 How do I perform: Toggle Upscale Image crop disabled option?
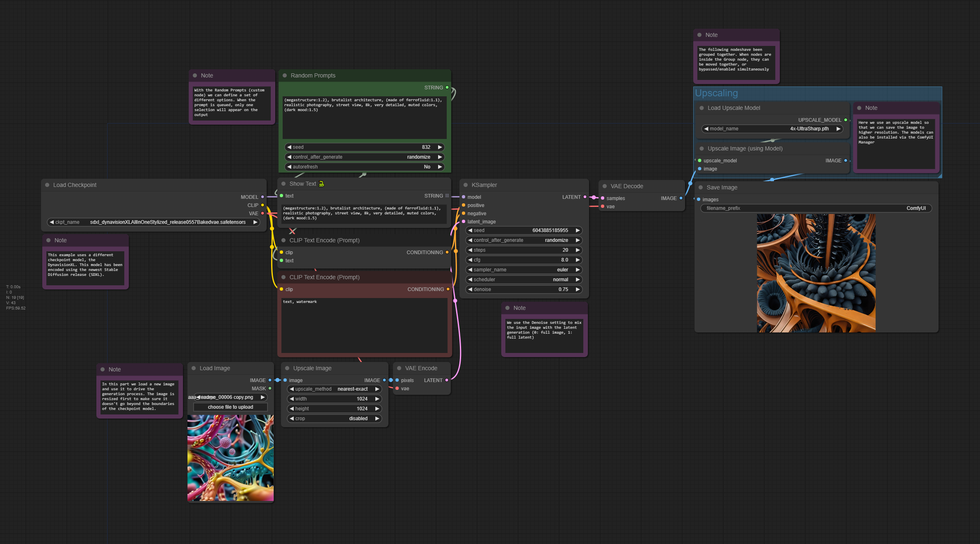334,419
